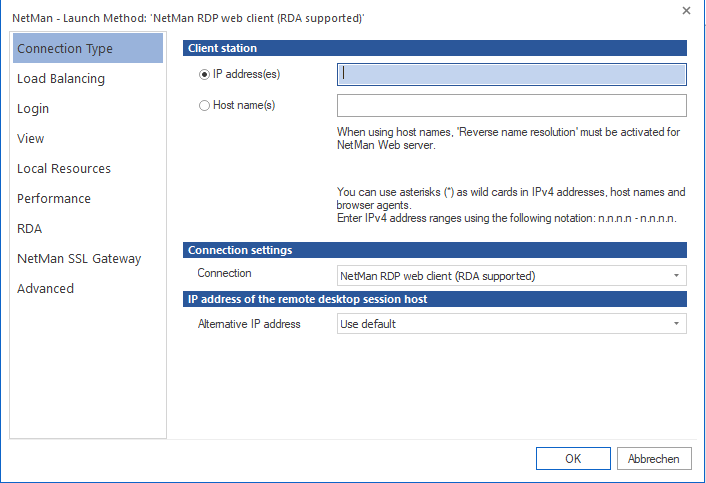Viewport: 706px width, 483px height.
Task: Switch to the Login settings
Action: coord(33,109)
